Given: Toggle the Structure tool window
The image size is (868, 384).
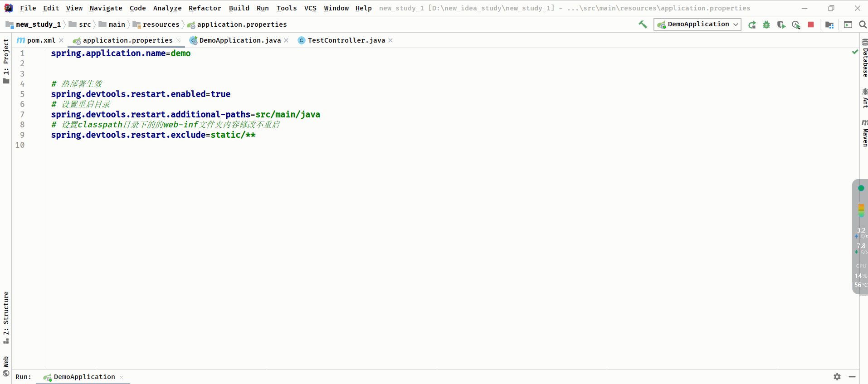Looking at the screenshot, I should click(6, 317).
